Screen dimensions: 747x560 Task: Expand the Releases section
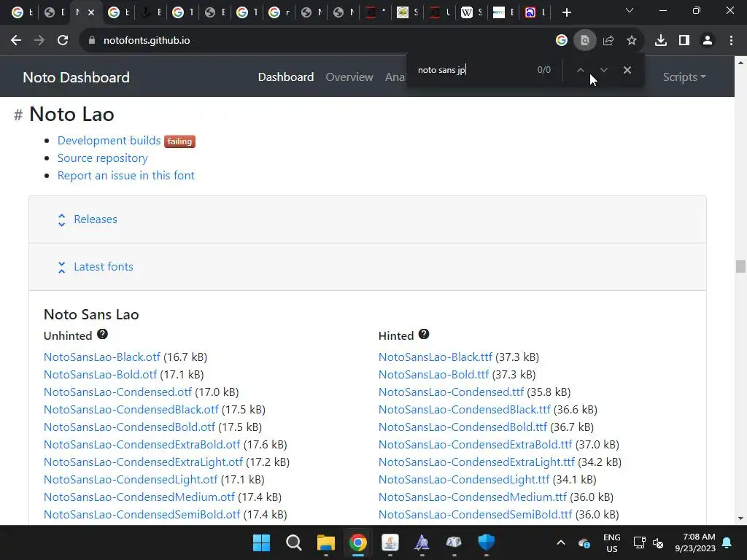click(x=96, y=219)
